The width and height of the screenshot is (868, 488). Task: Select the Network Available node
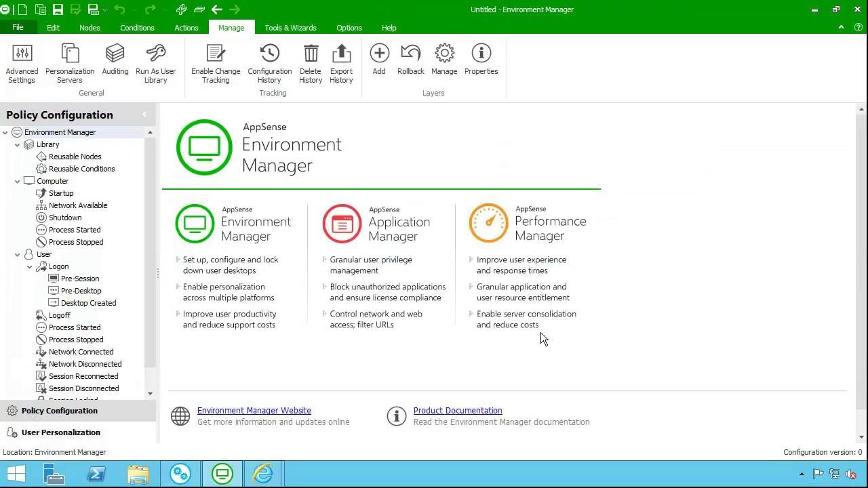coord(78,205)
